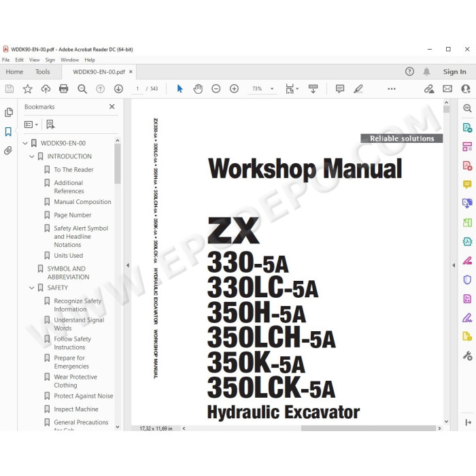Open the Sign menu
The width and height of the screenshot is (476, 476).
click(x=50, y=60)
